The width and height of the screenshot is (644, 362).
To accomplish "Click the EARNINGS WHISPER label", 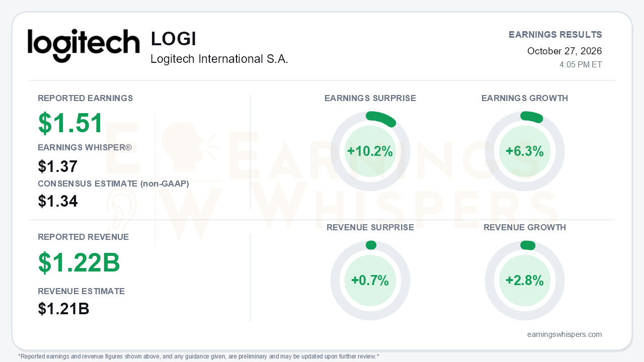I will (85, 147).
